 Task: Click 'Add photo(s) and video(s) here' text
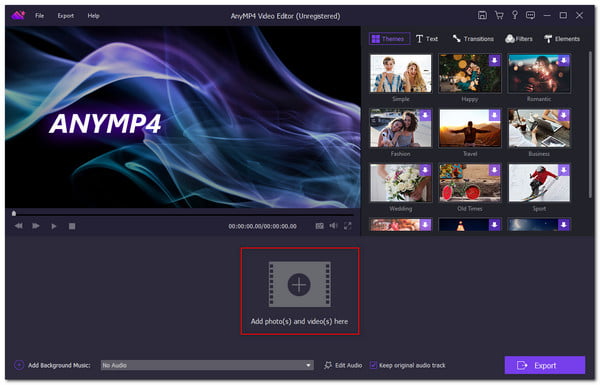point(299,321)
